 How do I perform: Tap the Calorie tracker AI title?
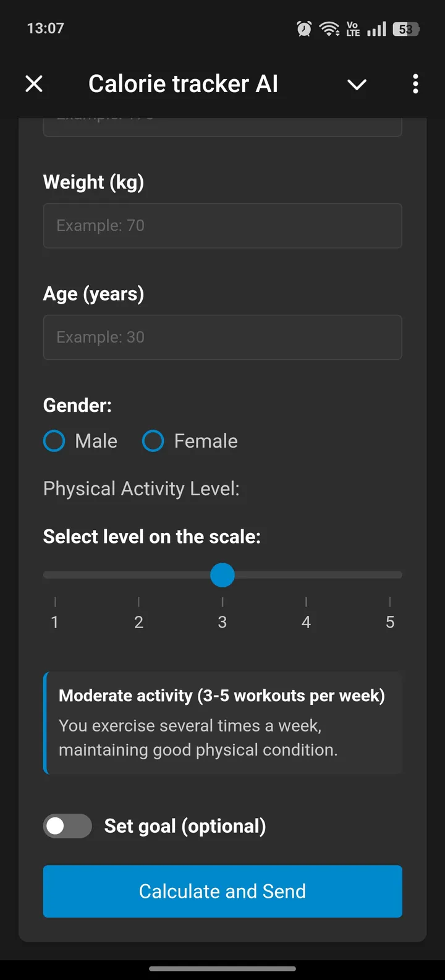pos(183,83)
